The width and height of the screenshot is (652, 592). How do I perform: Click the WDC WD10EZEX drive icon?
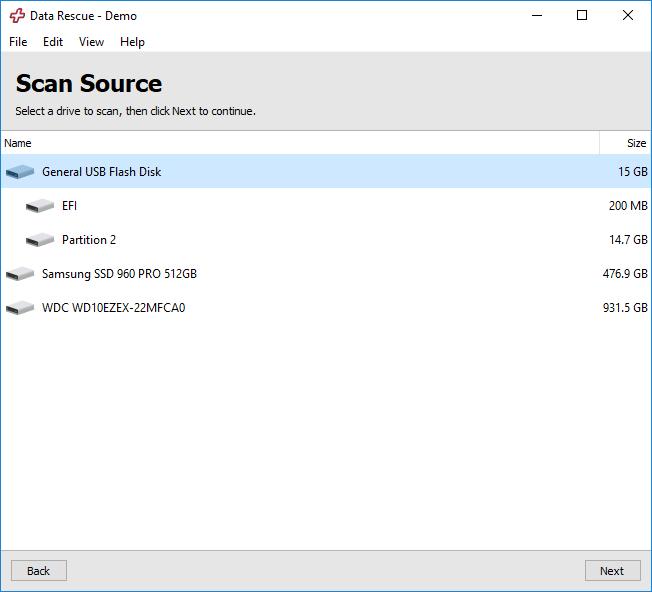20,308
